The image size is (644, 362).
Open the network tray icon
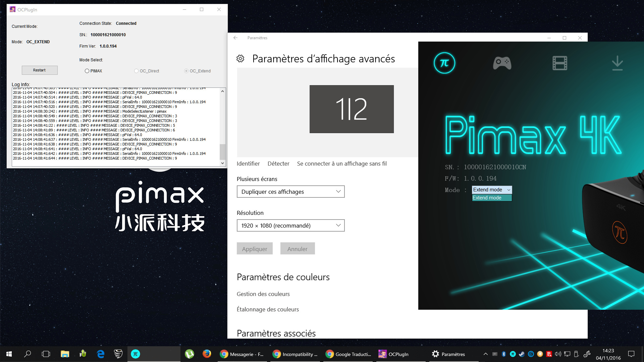[x=567, y=354]
